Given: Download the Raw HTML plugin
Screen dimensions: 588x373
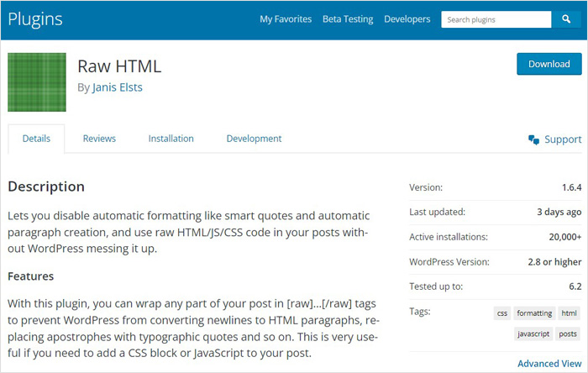Looking at the screenshot, I should click(549, 64).
